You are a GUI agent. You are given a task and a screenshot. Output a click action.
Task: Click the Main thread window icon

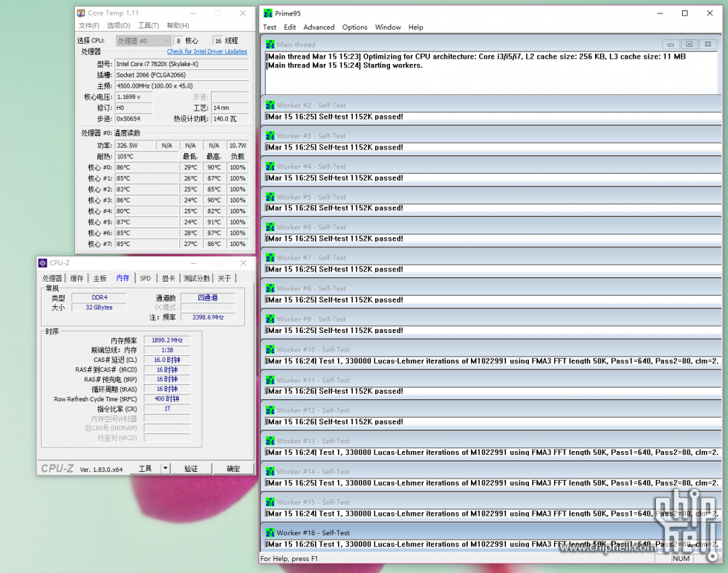(x=270, y=45)
